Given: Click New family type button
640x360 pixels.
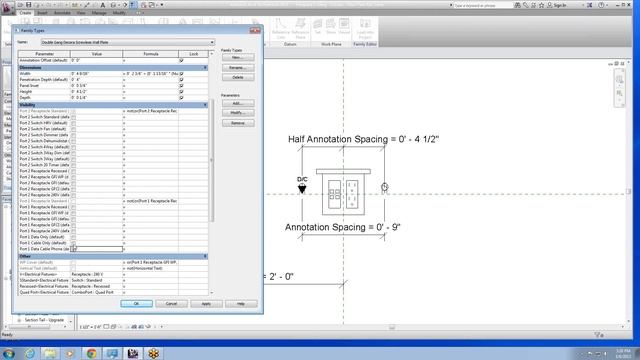Looking at the screenshot, I should pos(238,58).
